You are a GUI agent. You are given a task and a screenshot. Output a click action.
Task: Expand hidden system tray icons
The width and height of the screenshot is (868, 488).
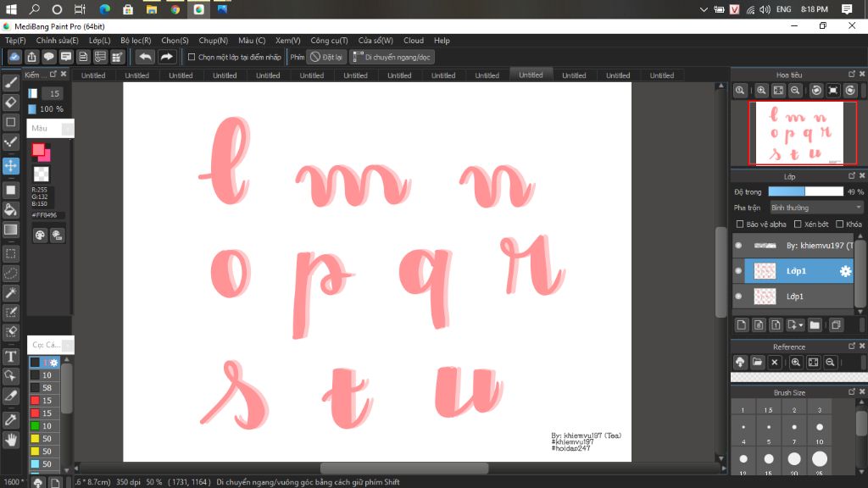pos(704,9)
